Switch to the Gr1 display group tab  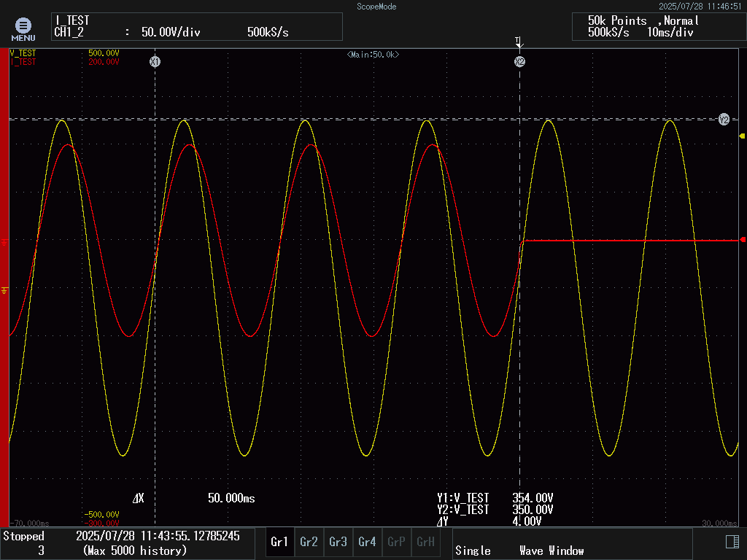279,542
